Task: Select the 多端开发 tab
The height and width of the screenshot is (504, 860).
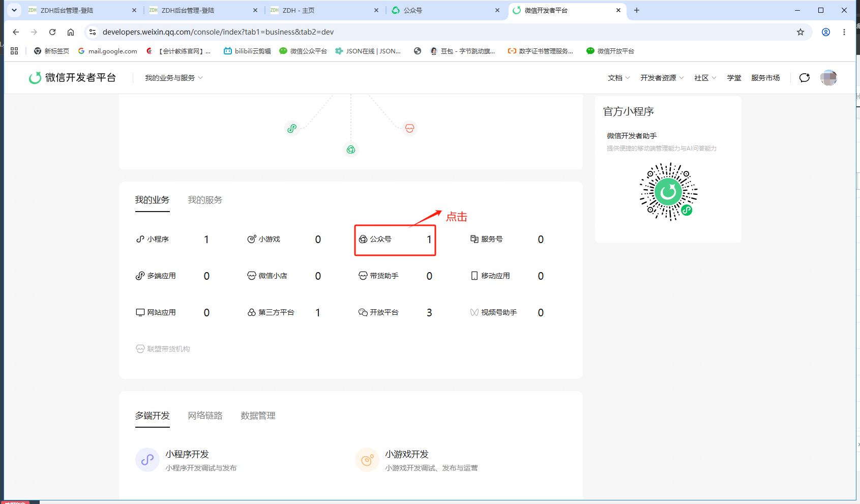Action: (152, 416)
